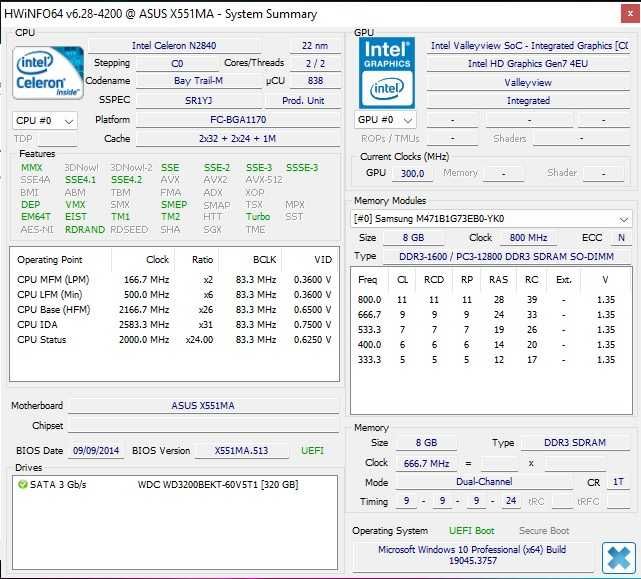The image size is (641, 579).
Task: Click the blue X close icon at bottom right
Action: click(x=619, y=558)
